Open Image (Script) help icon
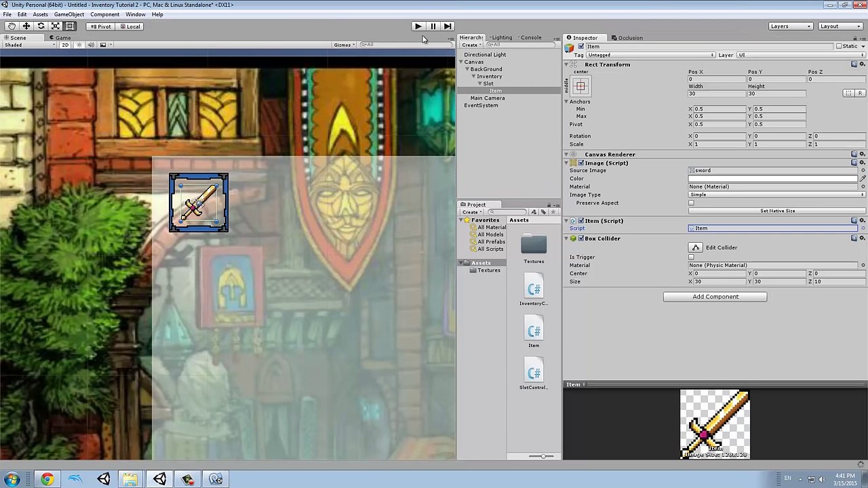The image size is (868, 488). (854, 163)
